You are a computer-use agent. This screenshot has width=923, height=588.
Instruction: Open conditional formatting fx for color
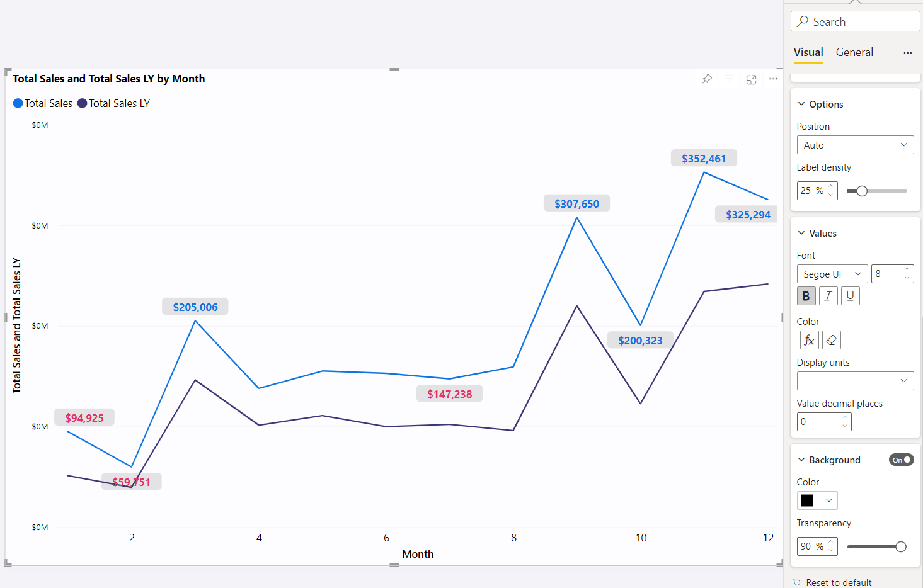coord(809,340)
